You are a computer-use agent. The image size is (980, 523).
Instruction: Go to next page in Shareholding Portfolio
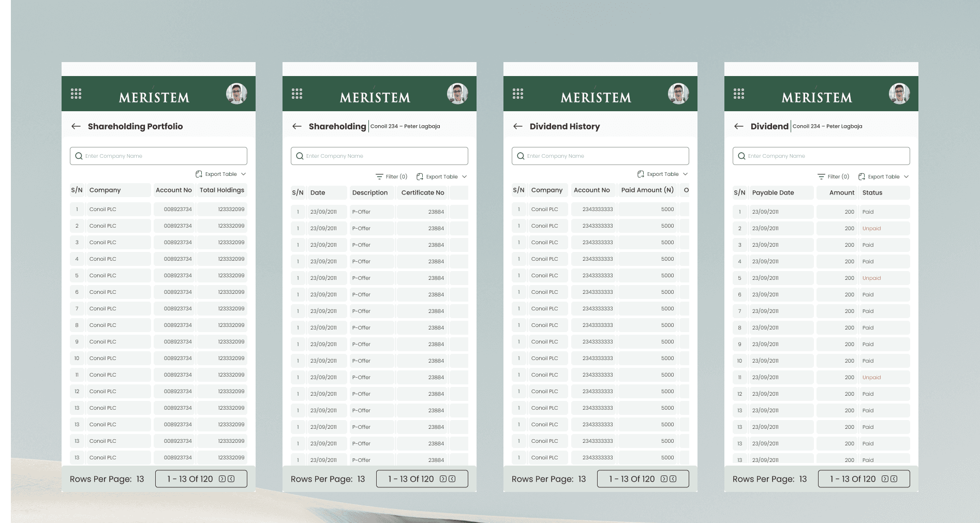[x=222, y=479]
